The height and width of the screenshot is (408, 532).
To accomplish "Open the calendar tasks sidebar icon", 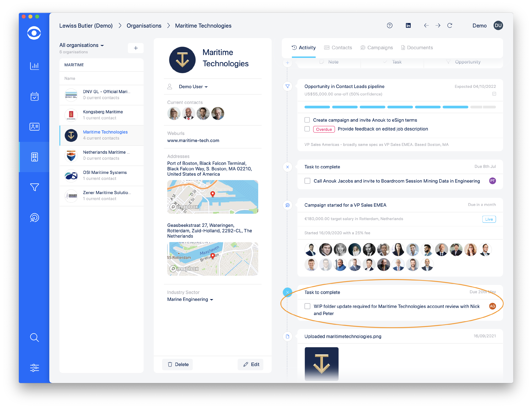I will pos(34,96).
